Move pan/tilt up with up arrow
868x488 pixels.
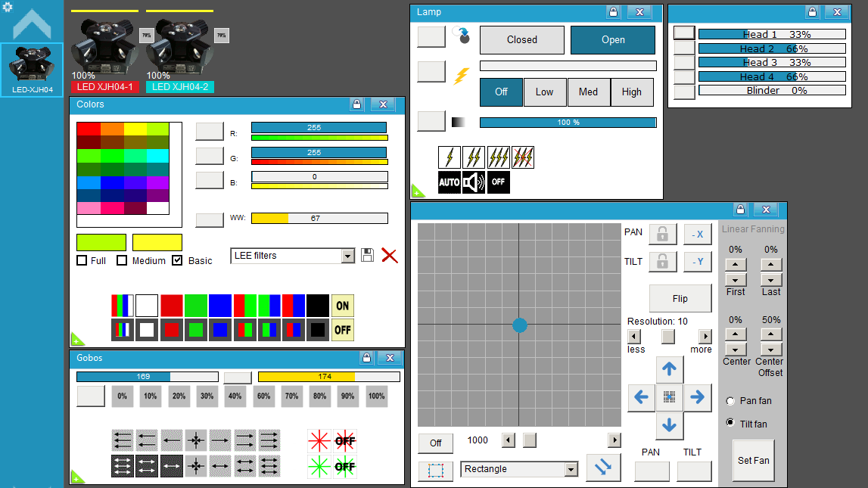pyautogui.click(x=669, y=369)
